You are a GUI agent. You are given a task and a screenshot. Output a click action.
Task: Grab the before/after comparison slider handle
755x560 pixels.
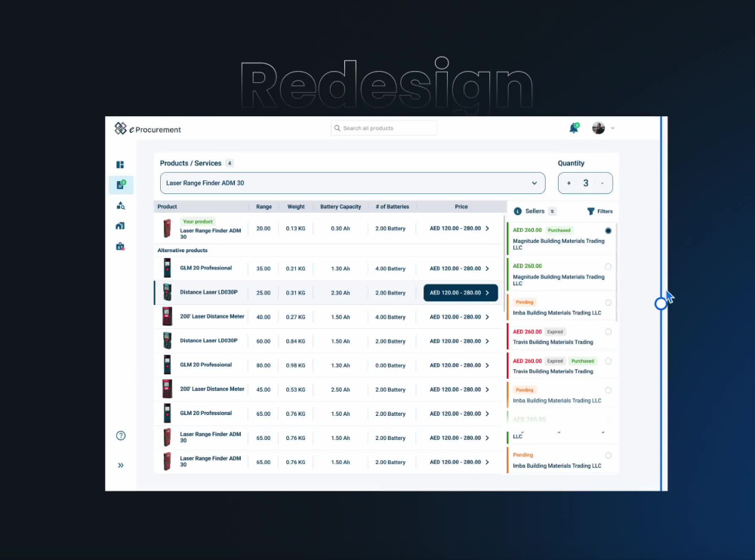661,303
